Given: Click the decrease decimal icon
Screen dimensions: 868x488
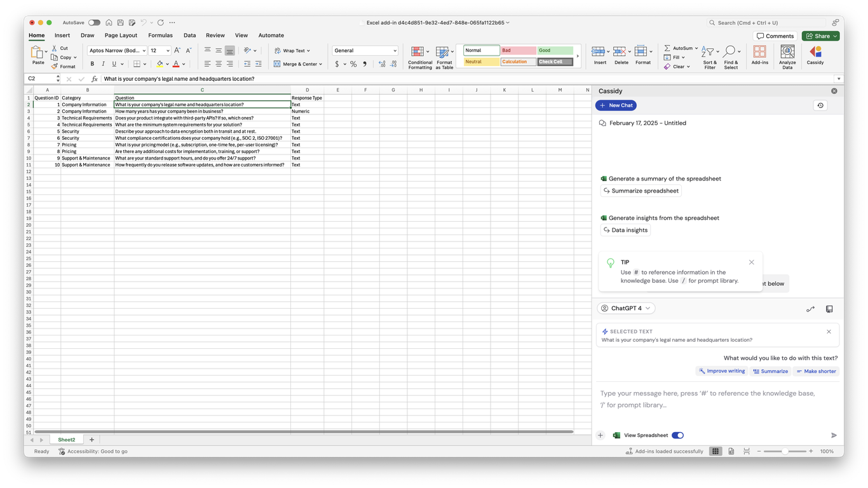Looking at the screenshot, I should click(x=393, y=64).
